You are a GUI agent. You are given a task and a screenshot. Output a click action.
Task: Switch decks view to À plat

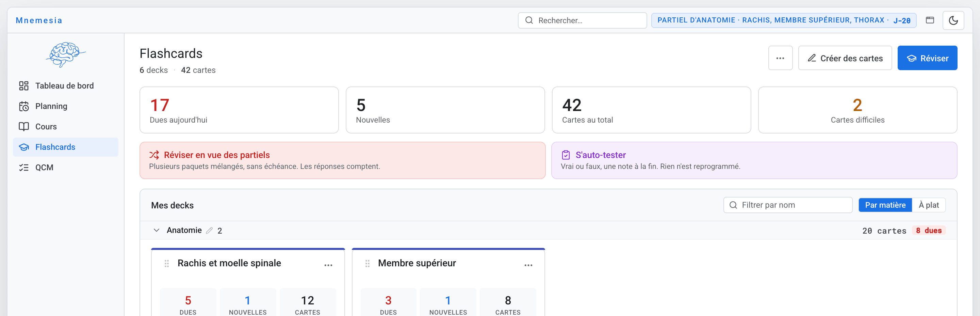click(x=929, y=205)
